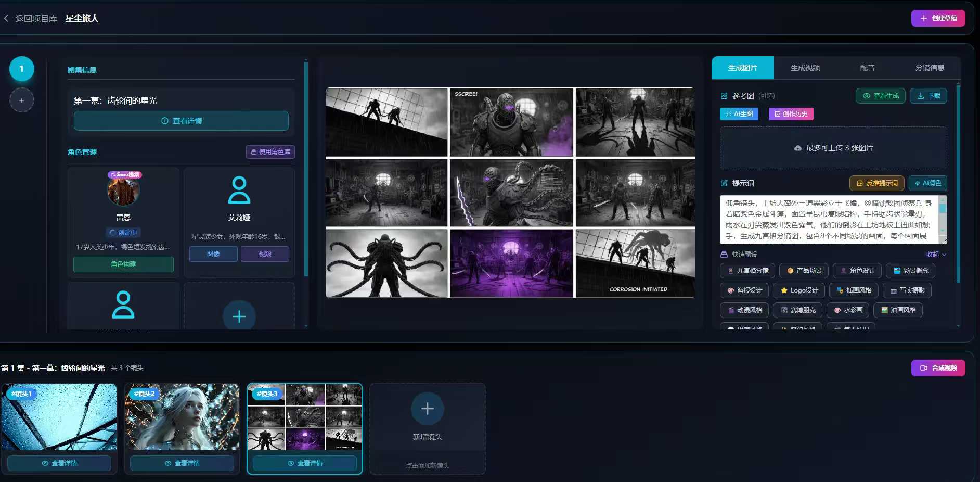Select the 赛博朋克 preset
Screen dimensions: 980x482
click(x=798, y=310)
